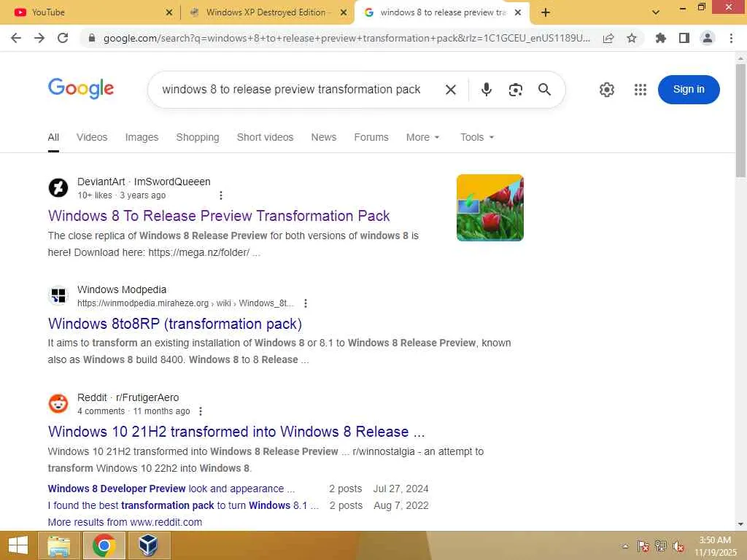The height and width of the screenshot is (560, 747).
Task: Go forward with the browser arrow
Action: click(x=39, y=38)
